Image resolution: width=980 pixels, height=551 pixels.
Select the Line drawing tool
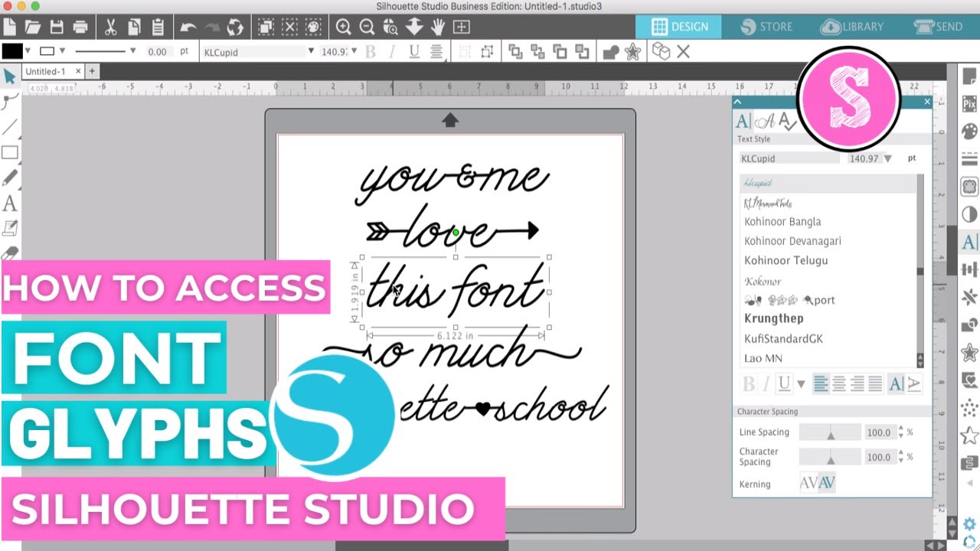coord(9,126)
